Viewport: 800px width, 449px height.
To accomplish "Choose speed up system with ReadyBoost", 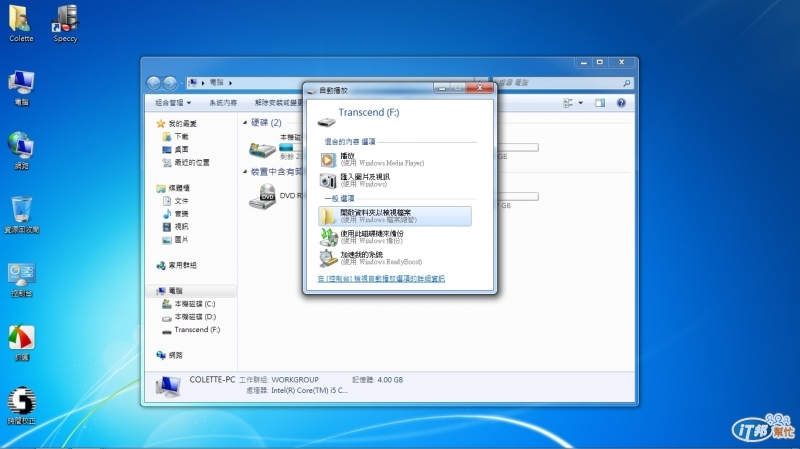I will [395, 258].
